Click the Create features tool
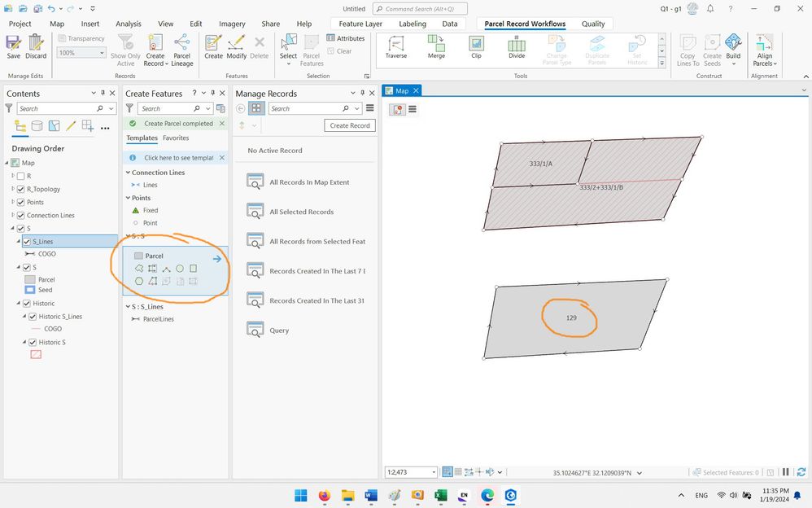The width and height of the screenshot is (812, 508). click(x=213, y=46)
